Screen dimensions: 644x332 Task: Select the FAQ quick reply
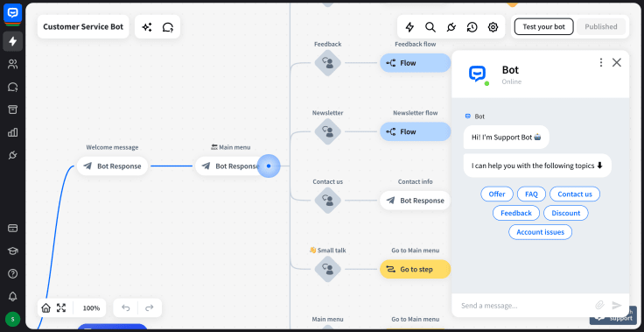pyautogui.click(x=531, y=194)
